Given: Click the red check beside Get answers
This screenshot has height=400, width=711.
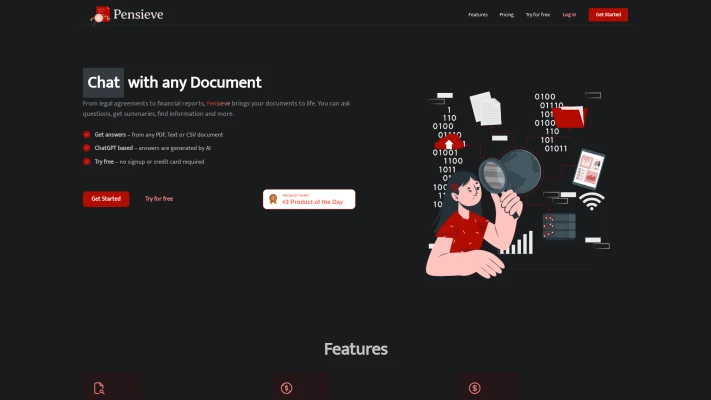Looking at the screenshot, I should 87,134.
